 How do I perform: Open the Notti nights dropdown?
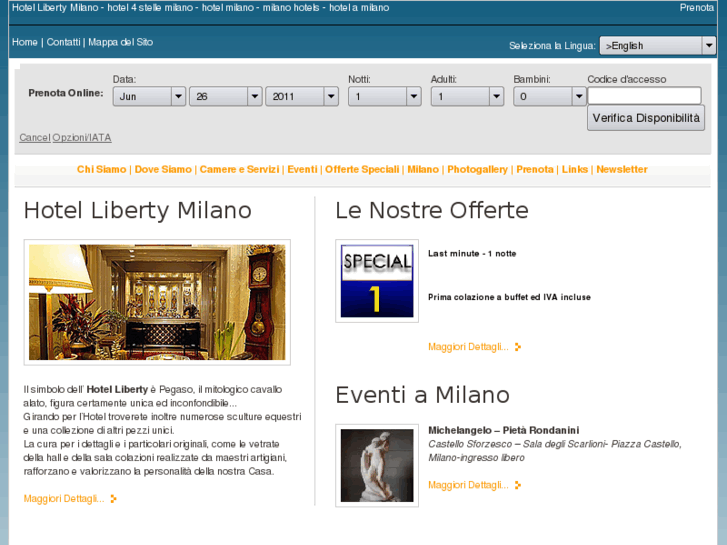[384, 97]
